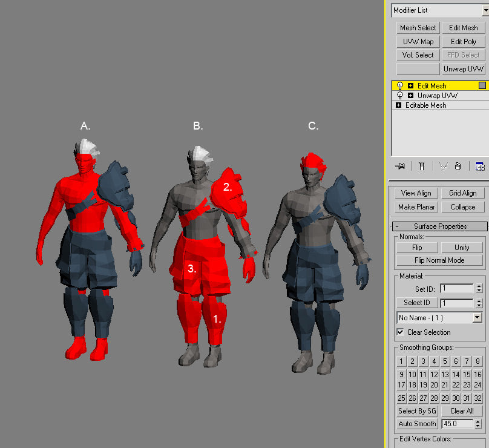489x448 pixels.
Task: Pin the modifier stack
Action: click(399, 166)
